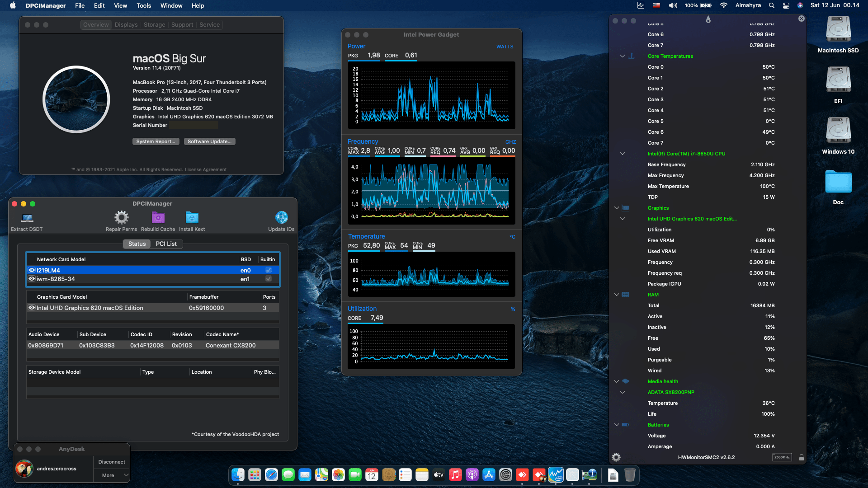Toggle Builtin checkbox for iwm-8265-34 en1
Viewport: 868px width, 488px height.
(x=269, y=279)
